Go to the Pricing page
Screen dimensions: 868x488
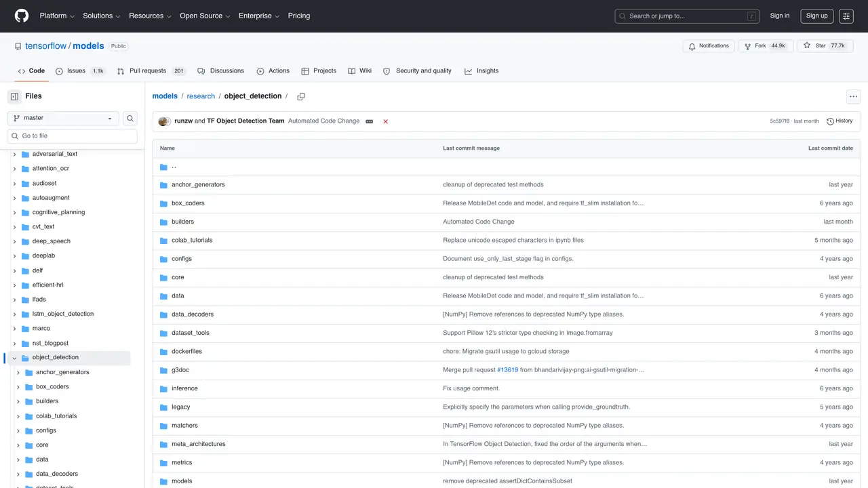coord(299,16)
